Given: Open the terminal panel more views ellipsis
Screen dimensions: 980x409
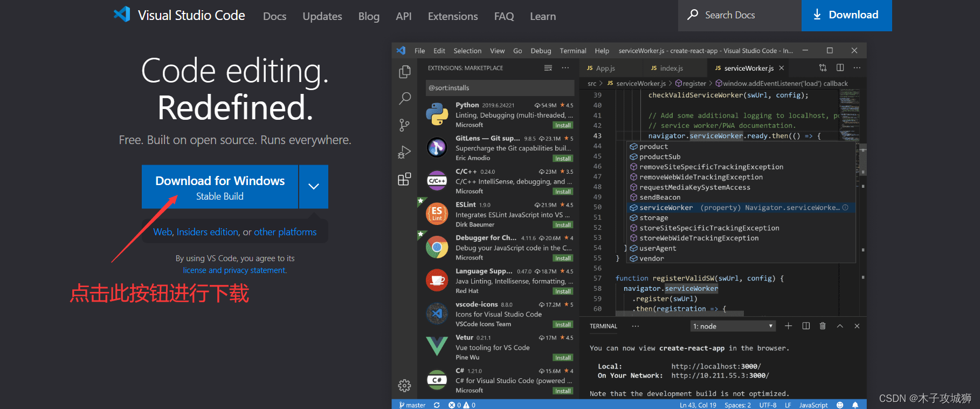Looking at the screenshot, I should pos(636,326).
